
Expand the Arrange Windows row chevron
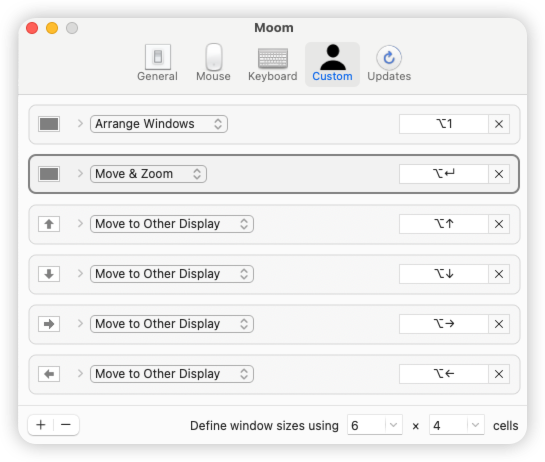80,124
